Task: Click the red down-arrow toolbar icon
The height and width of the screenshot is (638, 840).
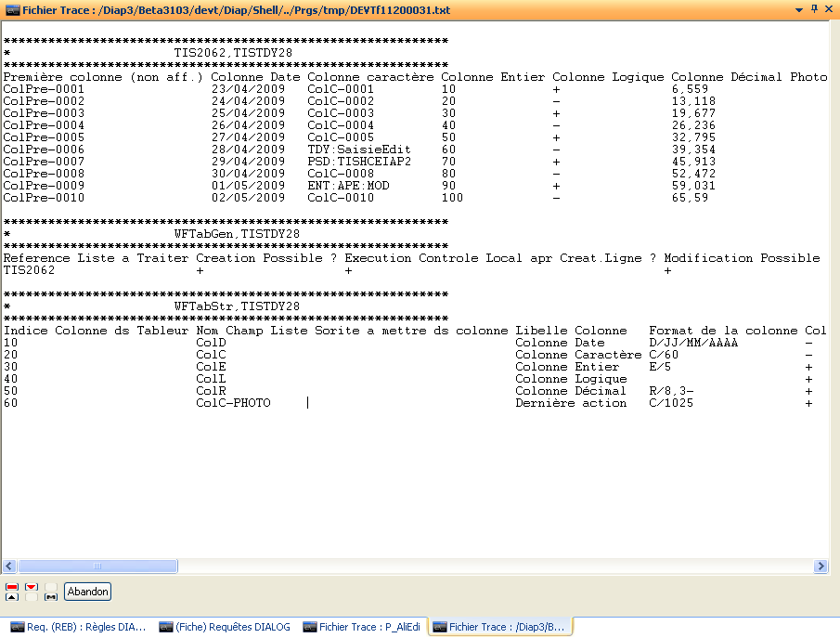Action: [32, 587]
